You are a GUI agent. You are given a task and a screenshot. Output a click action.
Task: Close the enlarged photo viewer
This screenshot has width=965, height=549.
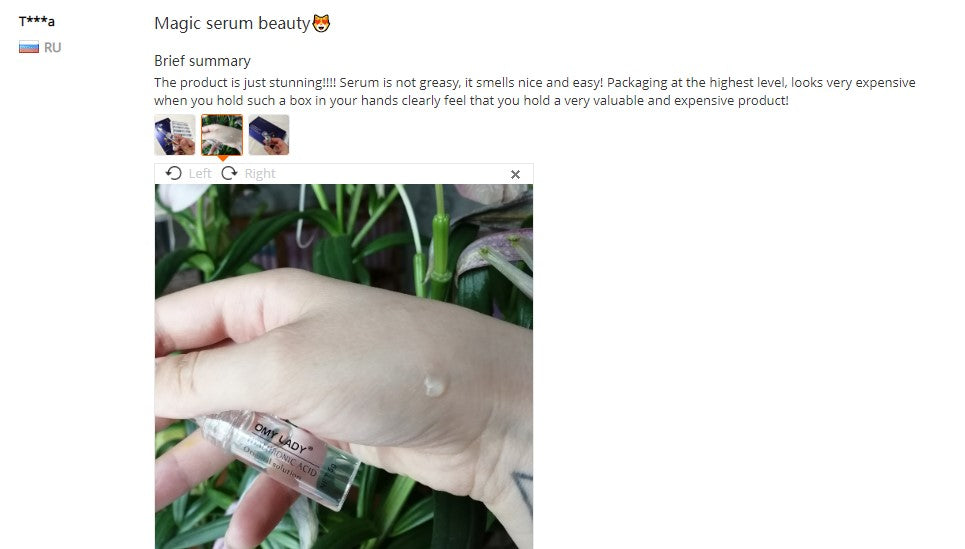515,174
